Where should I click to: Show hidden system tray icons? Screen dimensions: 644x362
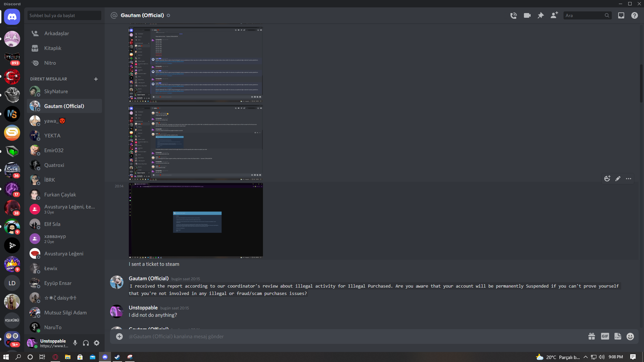coord(586,357)
